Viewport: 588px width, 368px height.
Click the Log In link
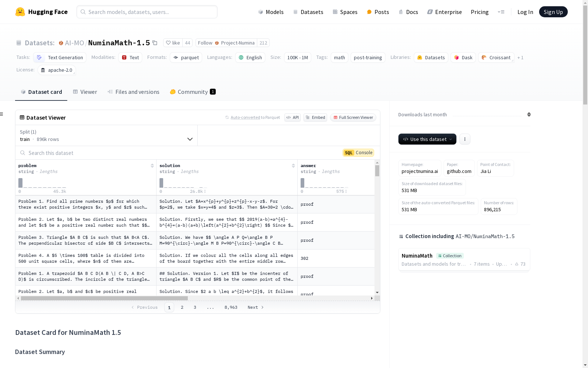[525, 12]
